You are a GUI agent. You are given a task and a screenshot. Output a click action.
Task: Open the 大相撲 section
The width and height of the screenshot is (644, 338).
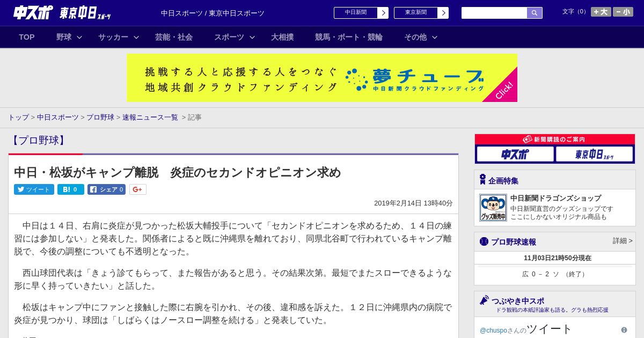point(282,37)
